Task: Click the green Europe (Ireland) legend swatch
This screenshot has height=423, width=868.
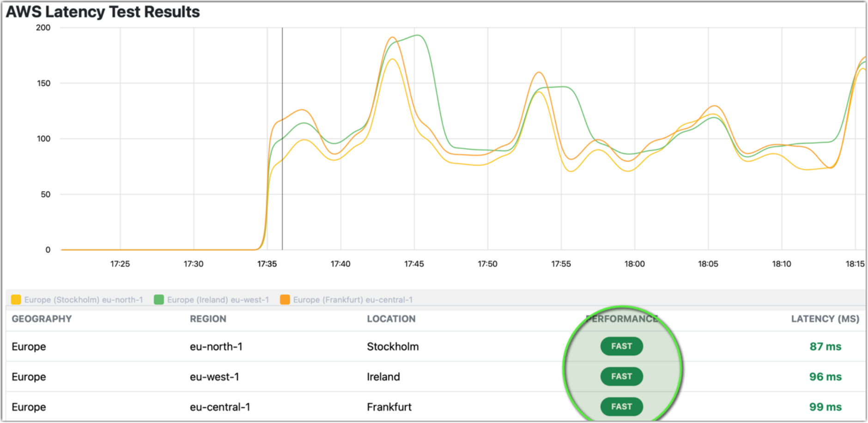Action: (159, 299)
